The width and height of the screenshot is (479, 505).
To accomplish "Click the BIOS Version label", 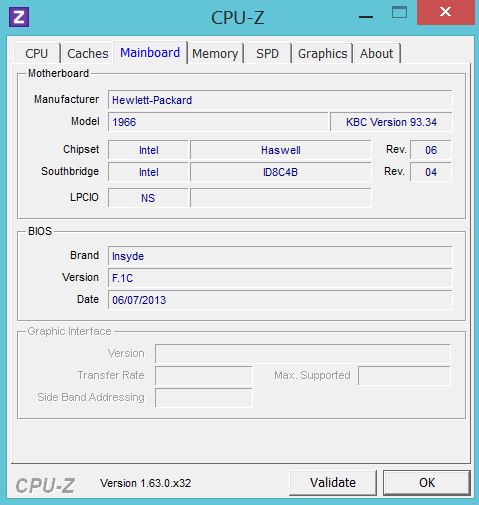I will pyautogui.click(x=80, y=277).
